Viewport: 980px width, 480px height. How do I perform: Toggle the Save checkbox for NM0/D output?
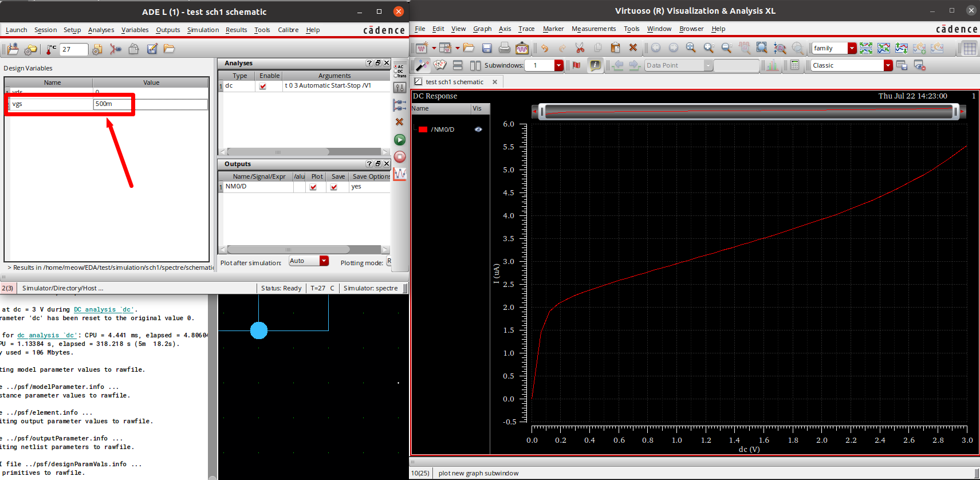pyautogui.click(x=334, y=187)
